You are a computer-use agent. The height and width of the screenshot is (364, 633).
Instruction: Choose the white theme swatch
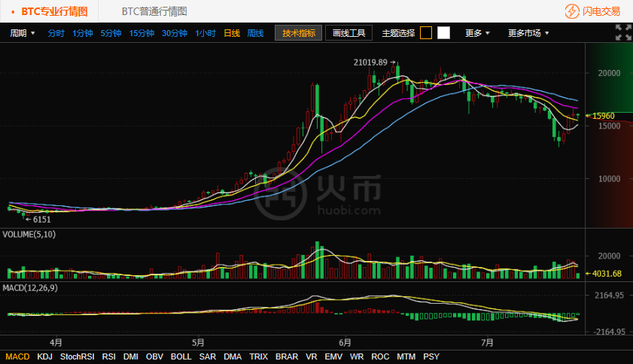(443, 32)
